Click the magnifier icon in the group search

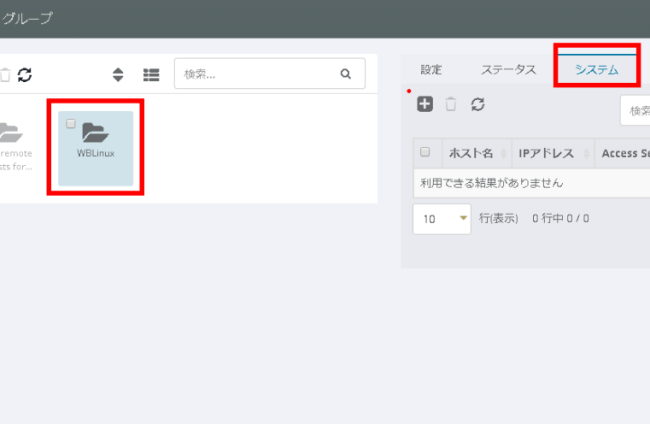click(346, 73)
